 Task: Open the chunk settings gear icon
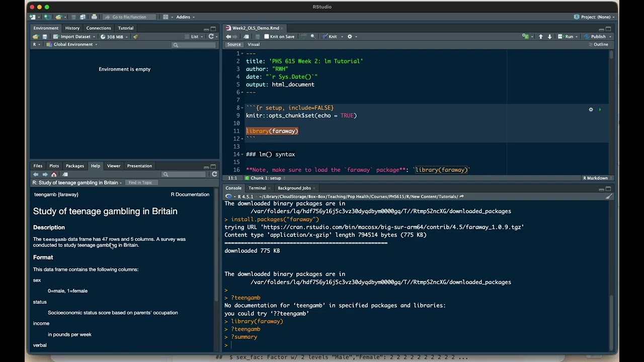coord(591,110)
